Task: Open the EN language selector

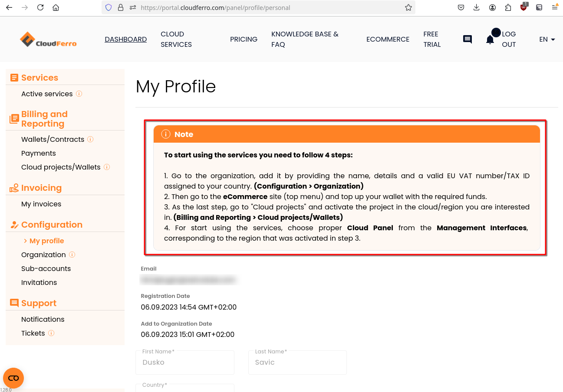Action: pyautogui.click(x=546, y=39)
